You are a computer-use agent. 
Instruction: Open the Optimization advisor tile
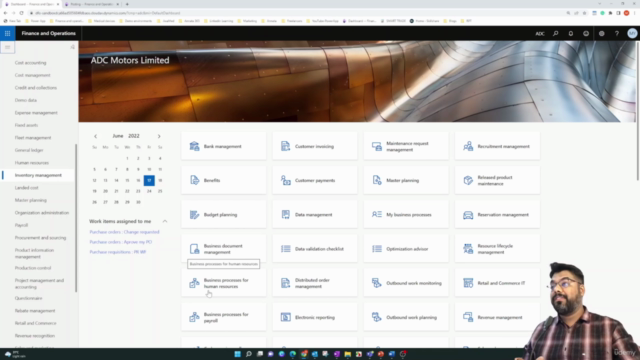[406, 249]
